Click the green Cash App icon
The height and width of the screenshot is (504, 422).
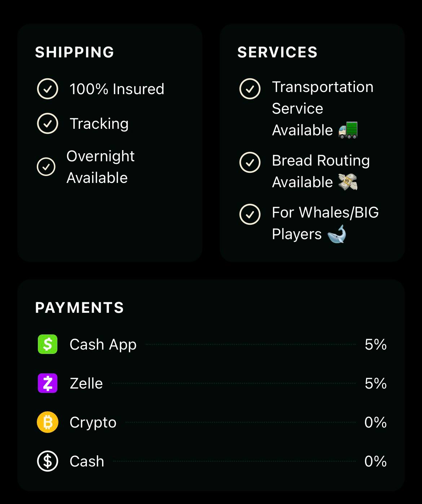pyautogui.click(x=48, y=344)
